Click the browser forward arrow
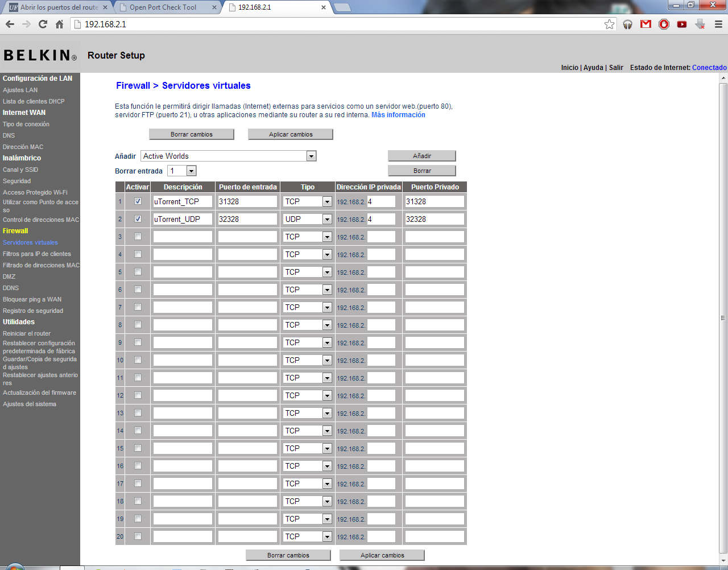This screenshot has width=728, height=570. tap(26, 24)
